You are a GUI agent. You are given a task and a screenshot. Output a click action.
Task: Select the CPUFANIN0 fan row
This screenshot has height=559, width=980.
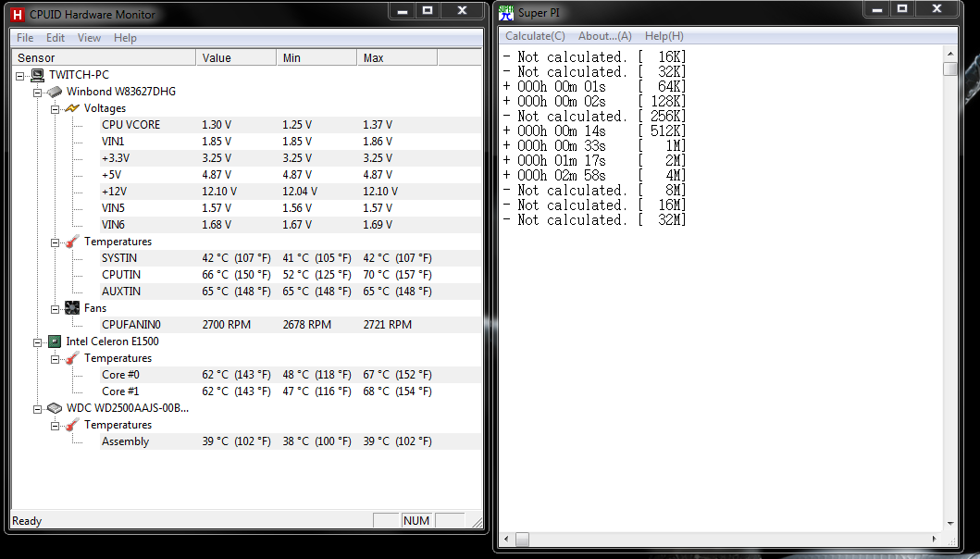tap(291, 325)
